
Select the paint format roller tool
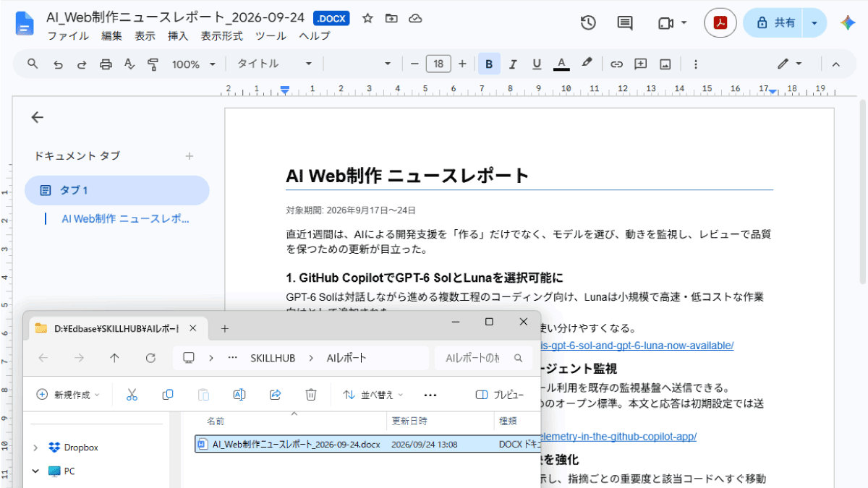coord(153,64)
